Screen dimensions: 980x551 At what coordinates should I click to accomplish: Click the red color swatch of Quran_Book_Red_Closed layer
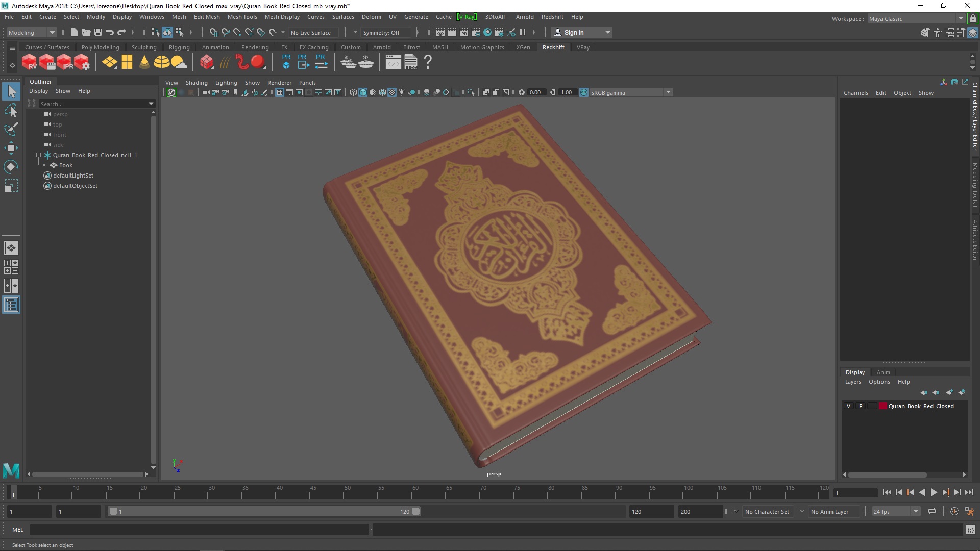click(883, 406)
